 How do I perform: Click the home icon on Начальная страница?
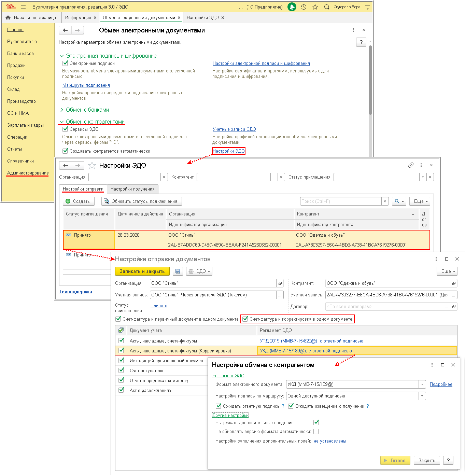(8, 17)
